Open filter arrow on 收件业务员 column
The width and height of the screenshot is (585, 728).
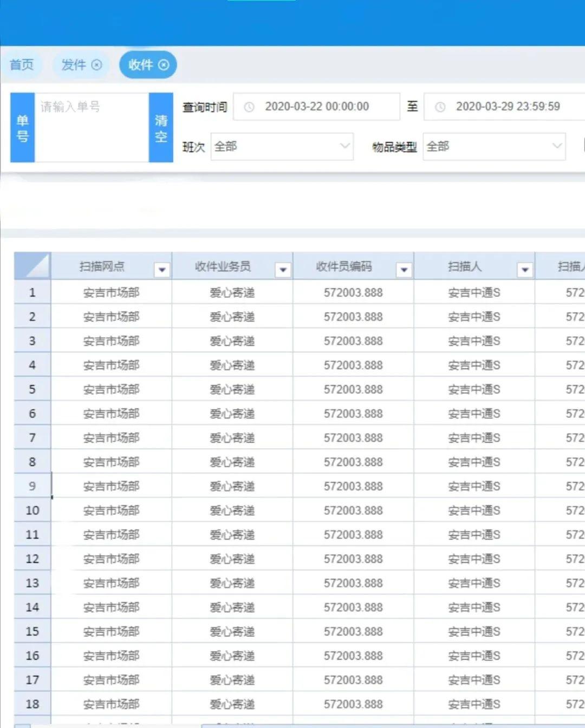pyautogui.click(x=283, y=270)
